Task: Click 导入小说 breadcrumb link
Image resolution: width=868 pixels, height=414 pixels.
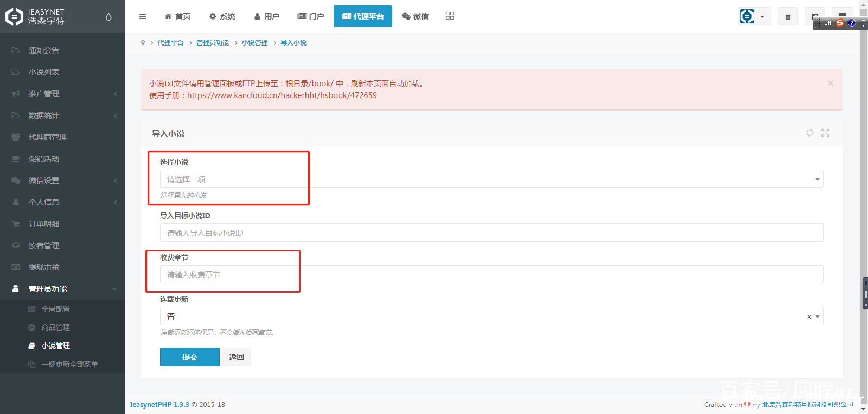Action: 293,43
